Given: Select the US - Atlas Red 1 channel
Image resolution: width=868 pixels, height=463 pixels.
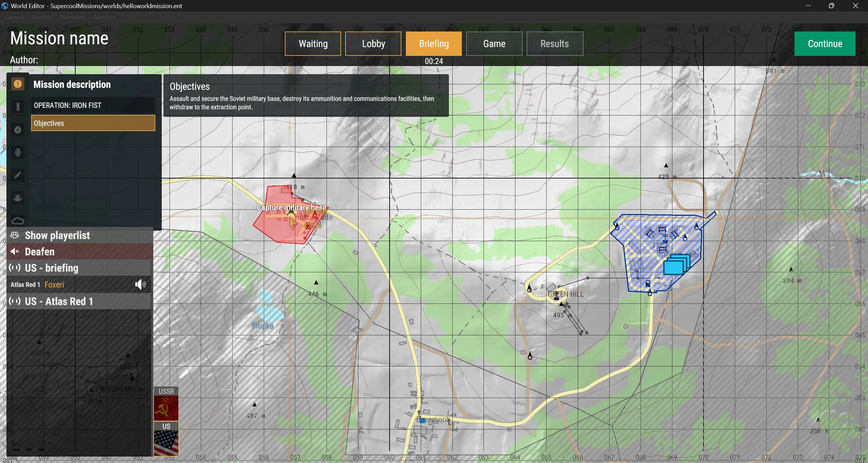Looking at the screenshot, I should click(x=79, y=301).
